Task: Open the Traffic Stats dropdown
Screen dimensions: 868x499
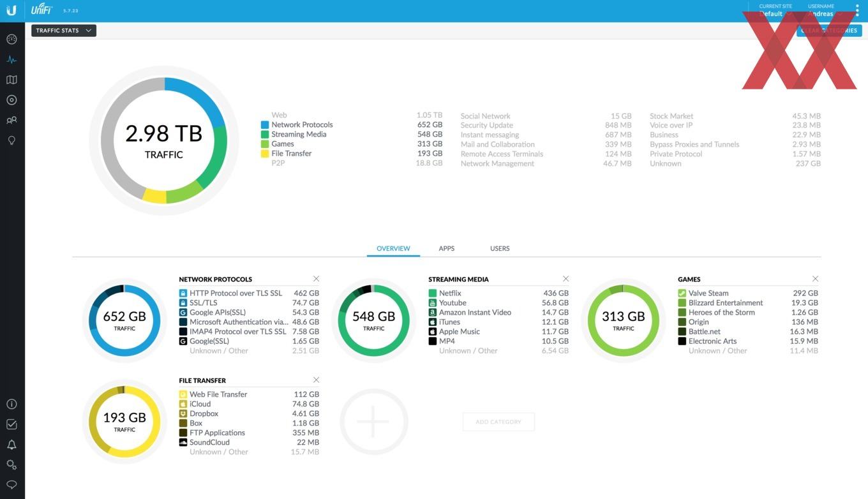Action: point(64,31)
